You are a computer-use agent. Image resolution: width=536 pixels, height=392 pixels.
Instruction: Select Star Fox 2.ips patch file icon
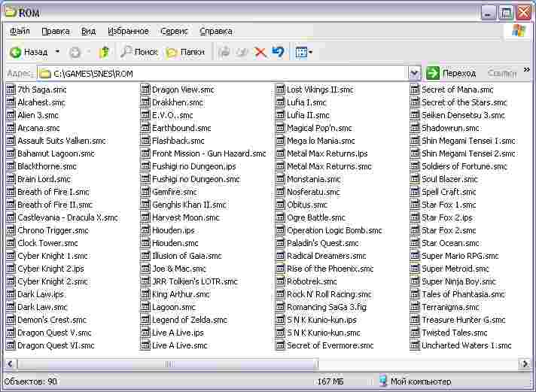click(415, 217)
